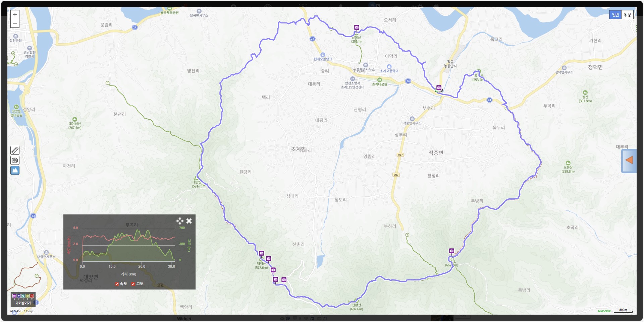Click the 오서리 village label
Image resolution: width=644 pixels, height=322 pixels.
click(390, 20)
